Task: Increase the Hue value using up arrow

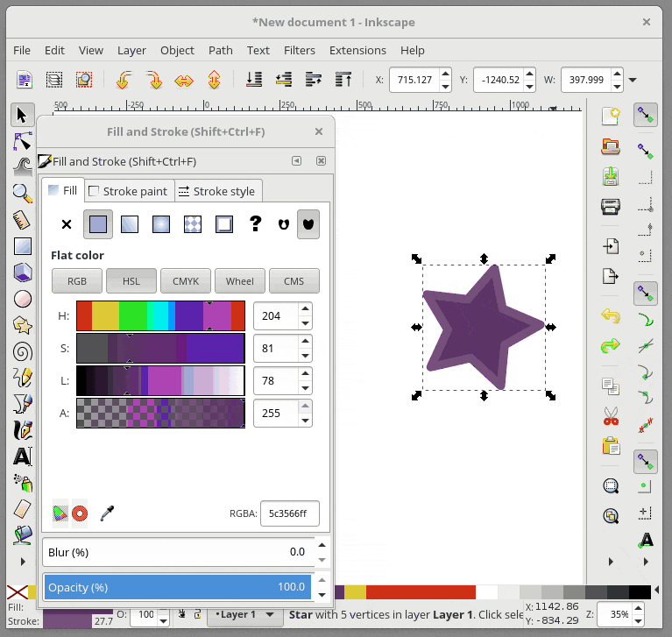Action: point(305,309)
